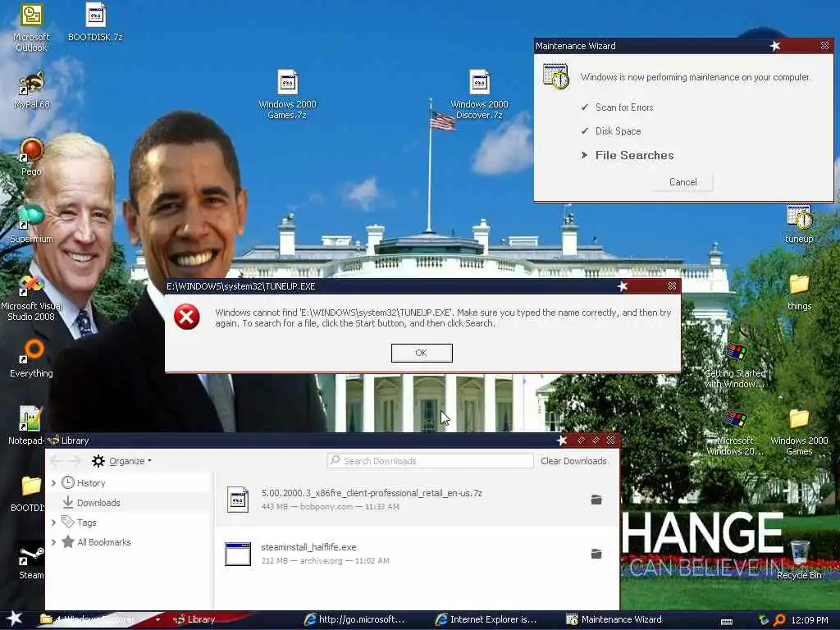The image size is (840, 630).
Task: Select the 5.00.2000.3_x86fre 7z download entry
Action: pos(417,500)
